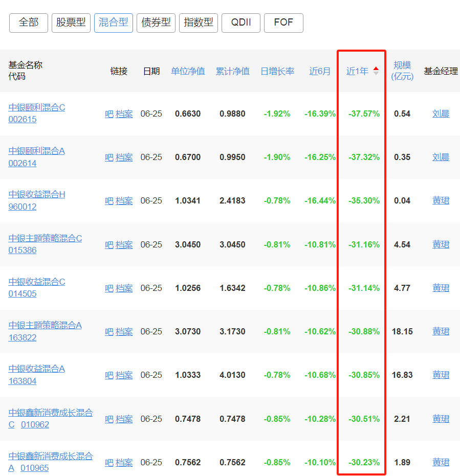Image resolution: width=460 pixels, height=476 pixels.
Task: Open 档案 link for 中银收益混合A
Action: tap(124, 375)
